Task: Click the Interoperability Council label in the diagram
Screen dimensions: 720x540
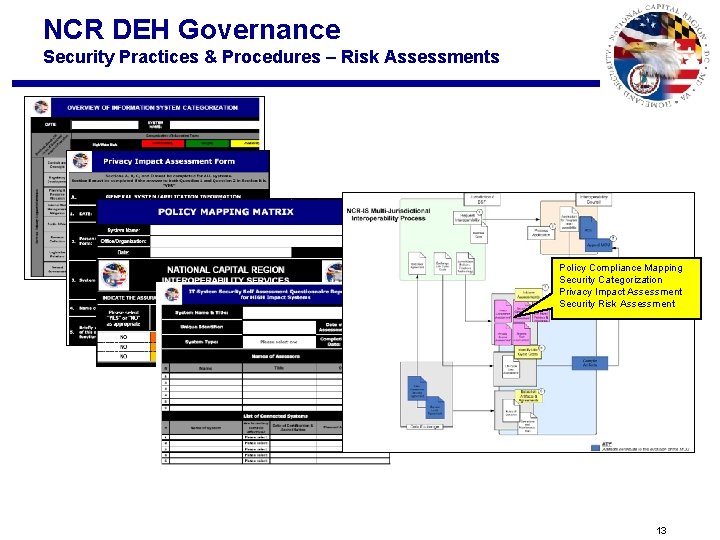Action: (x=593, y=199)
